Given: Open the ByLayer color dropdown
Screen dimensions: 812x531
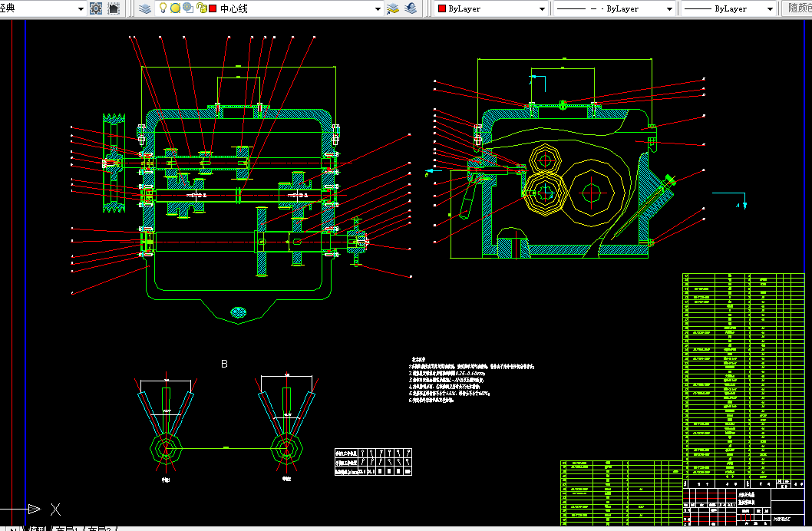Looking at the screenshot, I should click(x=543, y=9).
